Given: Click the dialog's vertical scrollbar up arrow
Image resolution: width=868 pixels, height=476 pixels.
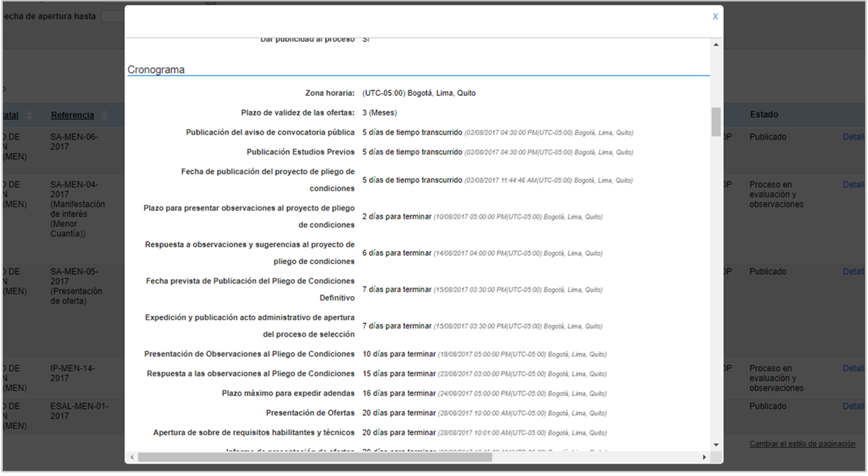Looking at the screenshot, I should 716,45.
